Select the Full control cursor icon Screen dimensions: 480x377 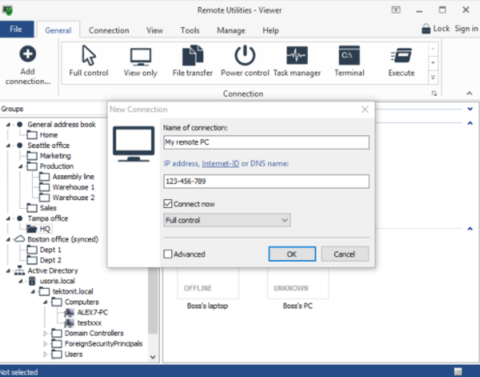[89, 55]
